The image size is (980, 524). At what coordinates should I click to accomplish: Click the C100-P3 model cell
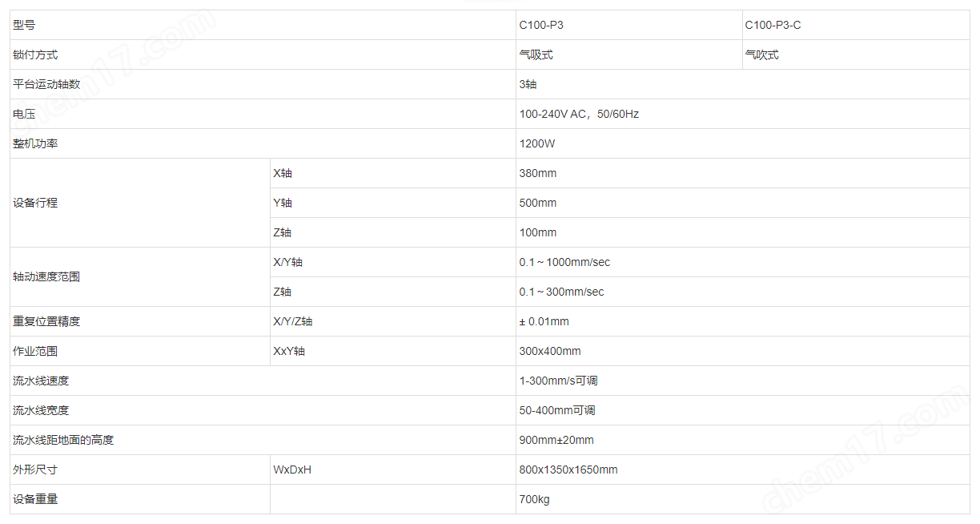point(541,26)
